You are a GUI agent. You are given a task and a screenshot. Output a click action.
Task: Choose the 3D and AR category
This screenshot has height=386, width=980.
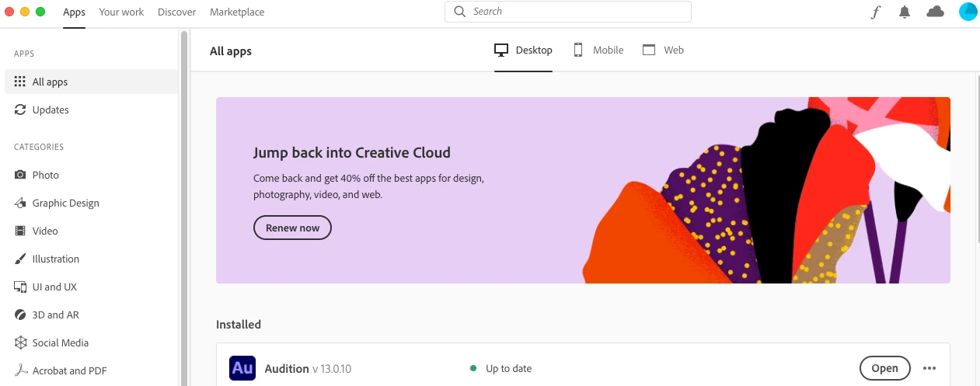coord(91,315)
